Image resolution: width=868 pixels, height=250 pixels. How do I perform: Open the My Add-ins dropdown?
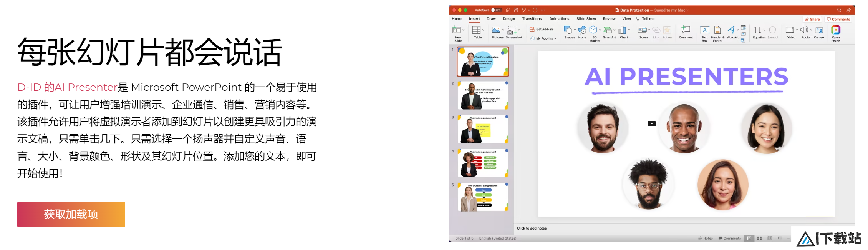click(543, 38)
